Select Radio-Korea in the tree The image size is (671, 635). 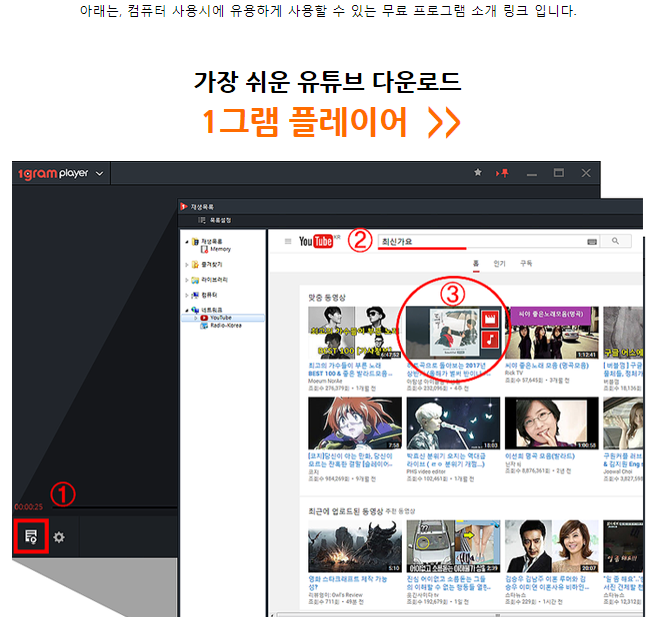click(221, 326)
